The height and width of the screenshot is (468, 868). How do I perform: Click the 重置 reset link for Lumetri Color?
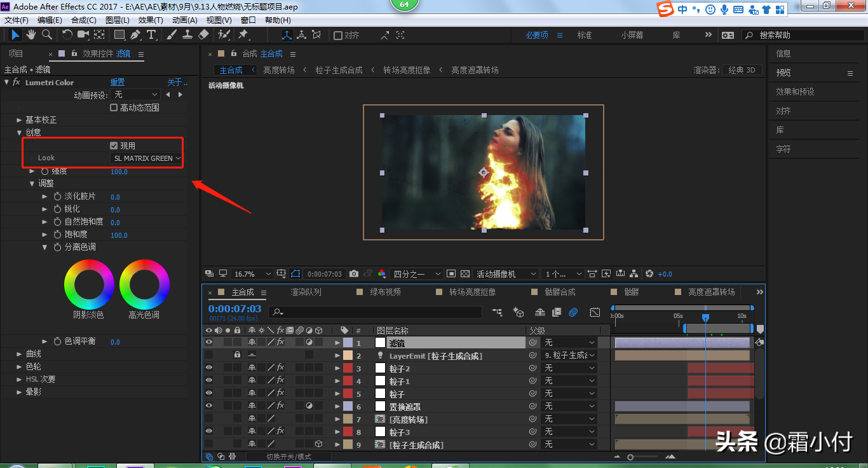pyautogui.click(x=118, y=83)
